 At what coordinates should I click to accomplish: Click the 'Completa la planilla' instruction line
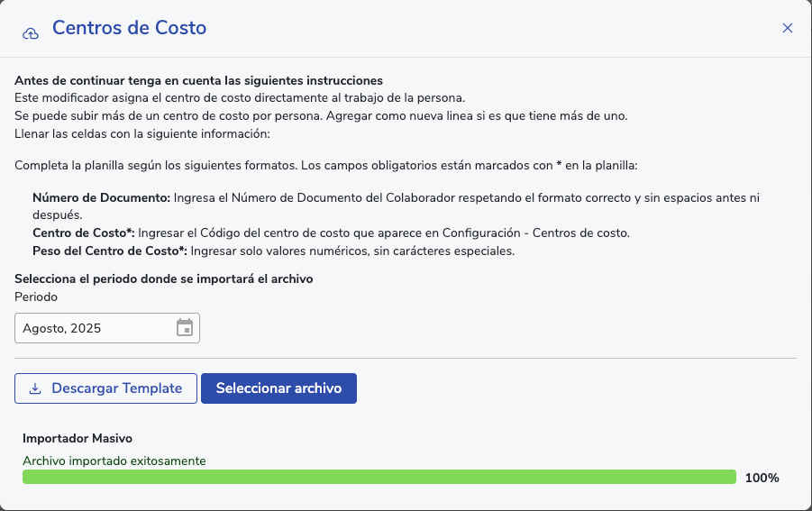click(x=325, y=167)
